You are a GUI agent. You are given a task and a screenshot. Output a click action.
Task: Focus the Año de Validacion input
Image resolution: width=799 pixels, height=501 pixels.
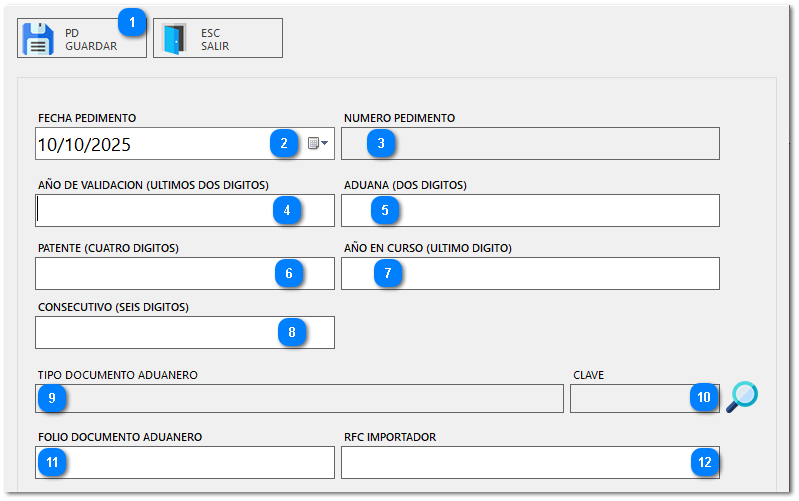tap(150, 210)
